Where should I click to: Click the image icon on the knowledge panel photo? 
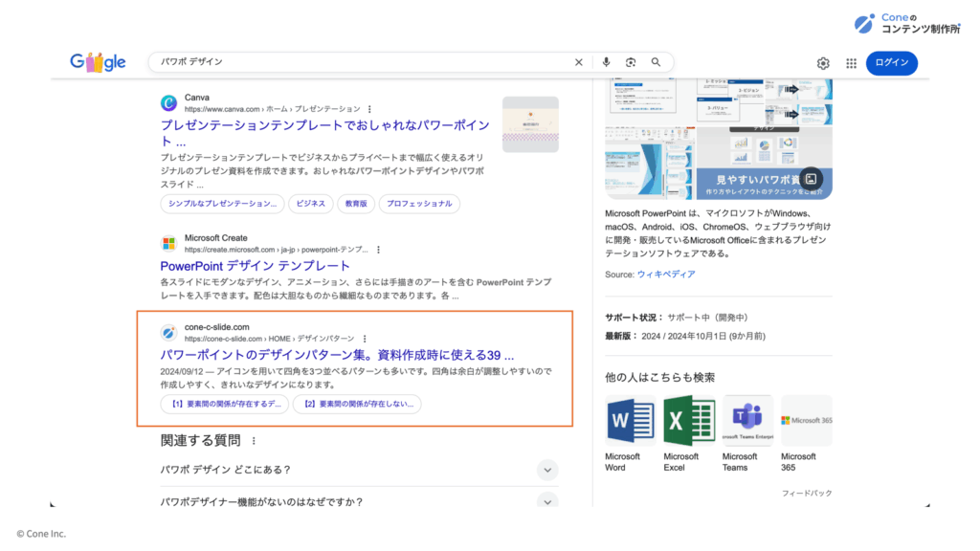[x=811, y=179]
